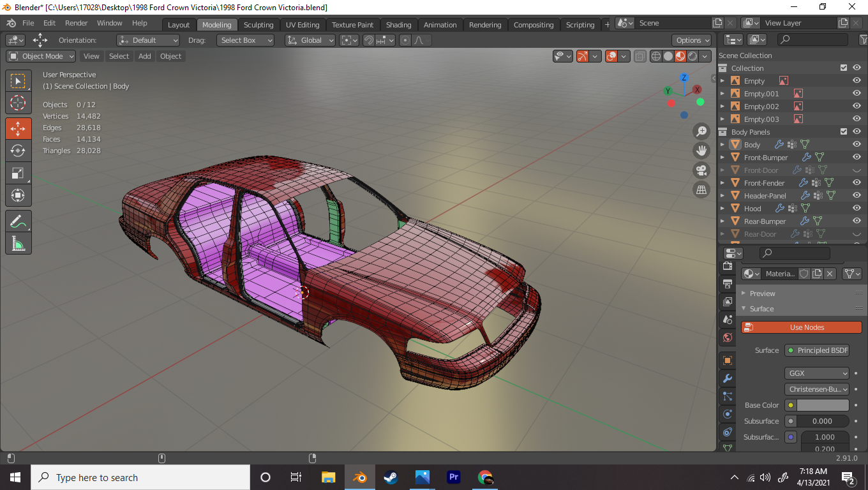Hide the Body object in outliner
The image size is (868, 490).
pos(857,145)
